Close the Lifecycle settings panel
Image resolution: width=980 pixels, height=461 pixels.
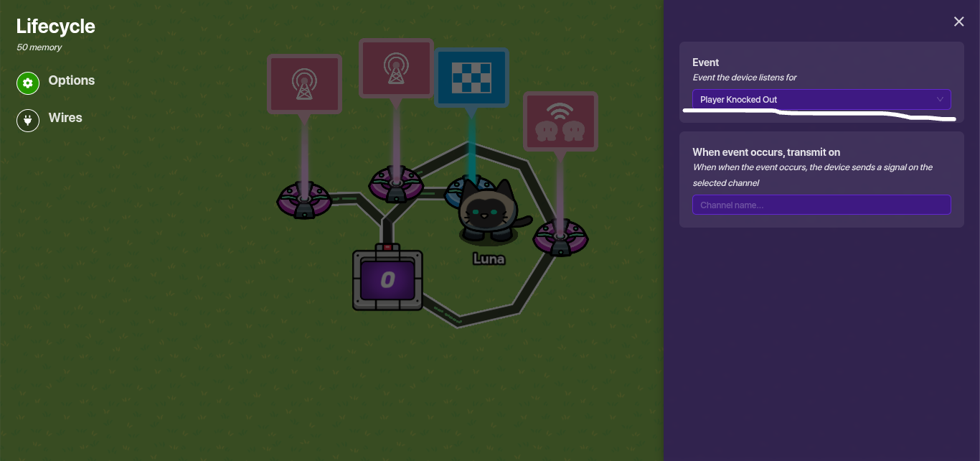coord(958,22)
